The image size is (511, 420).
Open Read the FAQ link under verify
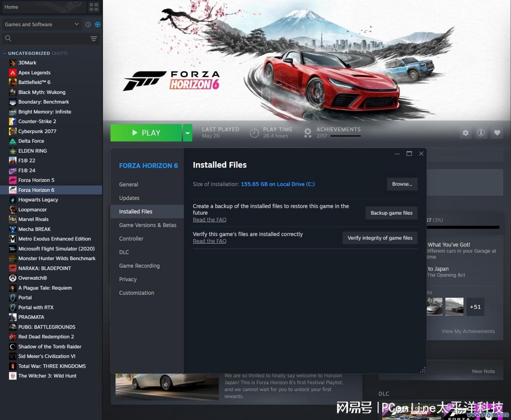point(210,241)
